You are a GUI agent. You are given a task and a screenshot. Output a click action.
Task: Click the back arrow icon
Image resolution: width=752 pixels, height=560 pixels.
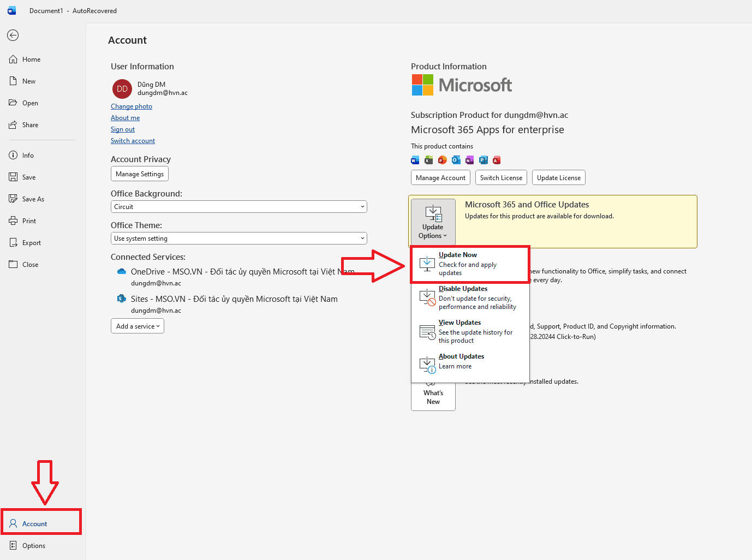[13, 35]
